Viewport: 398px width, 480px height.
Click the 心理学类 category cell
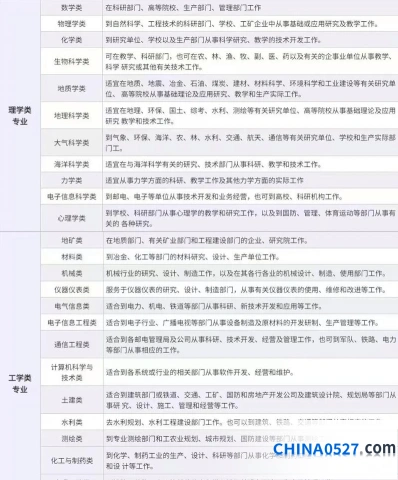[x=72, y=218]
